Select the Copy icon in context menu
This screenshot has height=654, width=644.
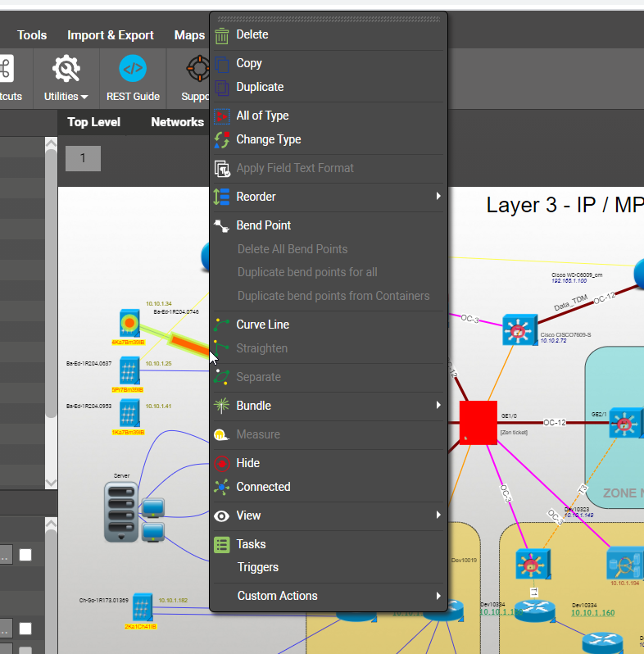[x=221, y=63]
